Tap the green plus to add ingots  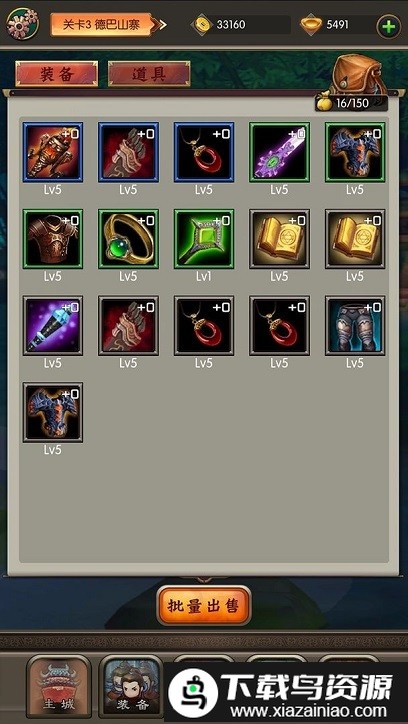[389, 27]
